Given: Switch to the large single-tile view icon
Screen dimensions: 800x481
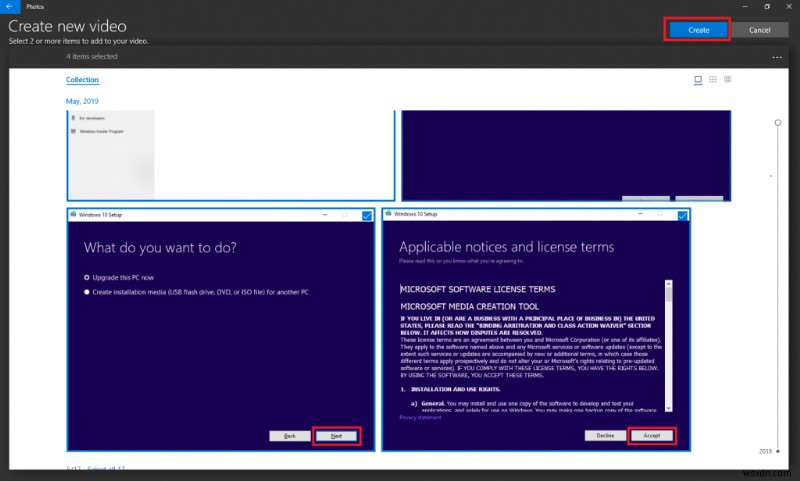Looking at the screenshot, I should pos(698,80).
